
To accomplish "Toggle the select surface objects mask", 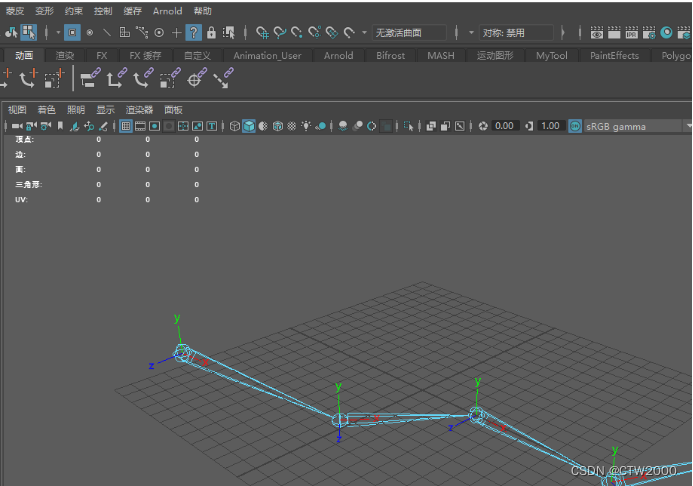I will (x=125, y=33).
